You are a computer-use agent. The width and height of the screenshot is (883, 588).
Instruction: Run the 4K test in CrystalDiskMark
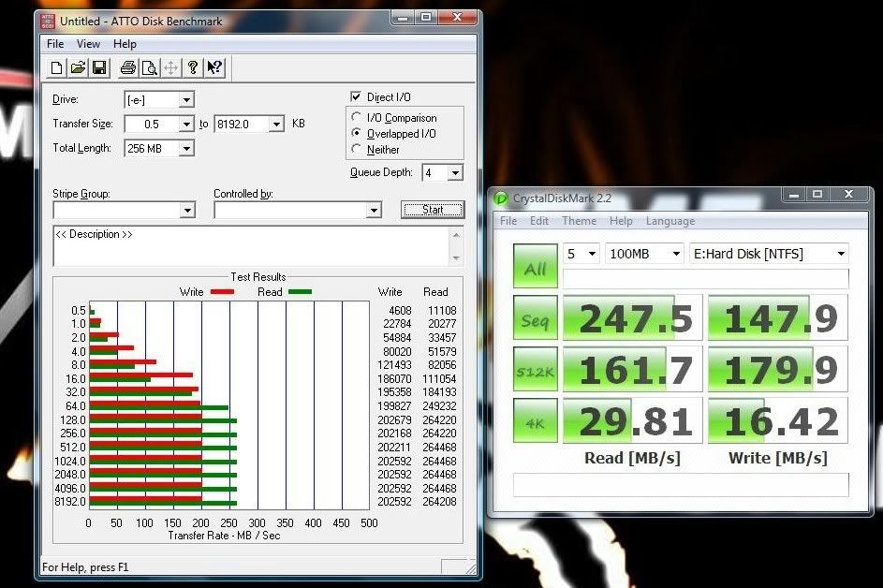point(535,421)
